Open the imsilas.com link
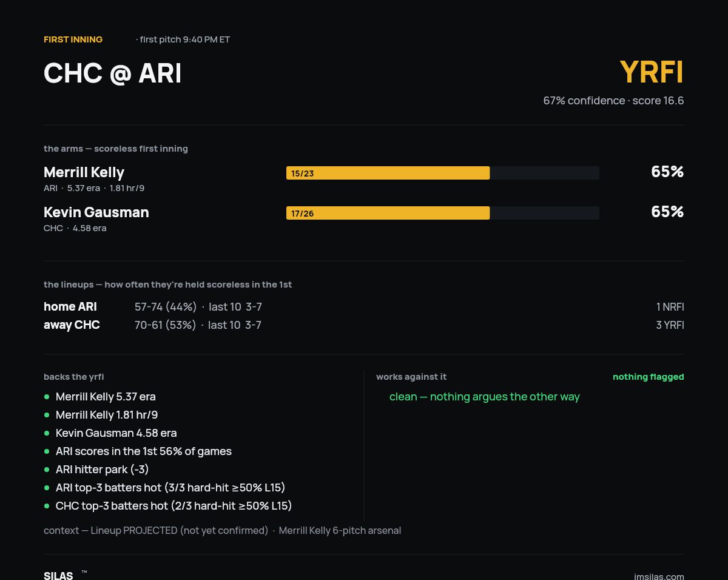Viewport: 728px width, 580px height. [659, 576]
